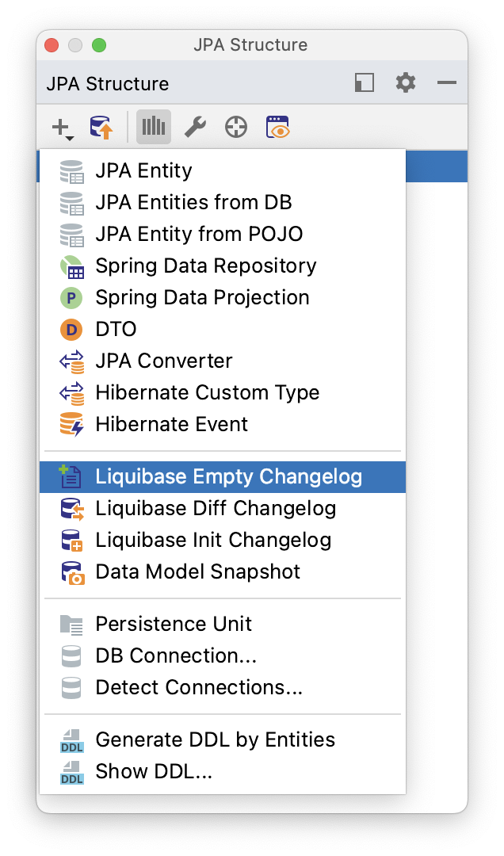Select Detect Connections... item
504x856 pixels.
pos(223,687)
